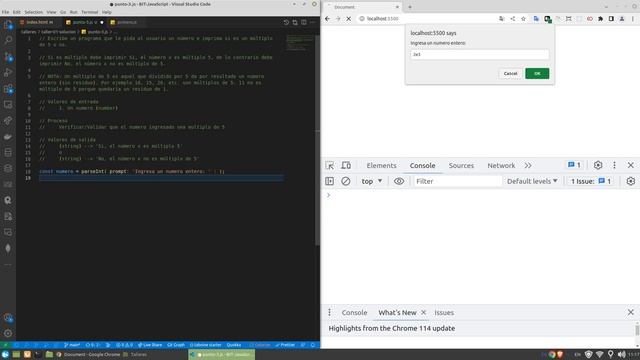The image size is (640, 360).
Task: Open the Docker whale icon in activity bar
Action: click(x=8, y=137)
